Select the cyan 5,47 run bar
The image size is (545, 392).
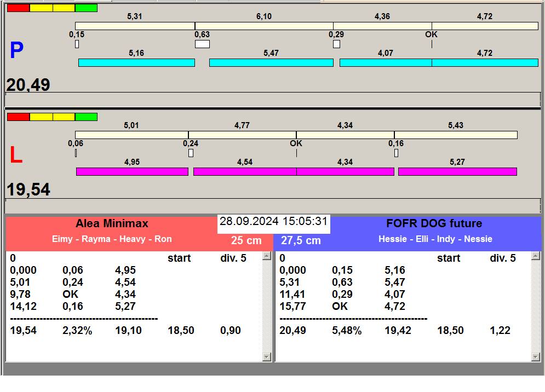[271, 63]
